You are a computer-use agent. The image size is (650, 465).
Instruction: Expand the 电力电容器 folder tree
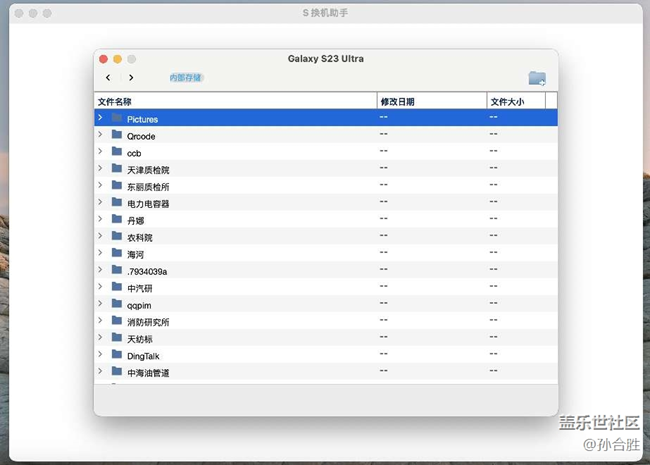[100, 203]
